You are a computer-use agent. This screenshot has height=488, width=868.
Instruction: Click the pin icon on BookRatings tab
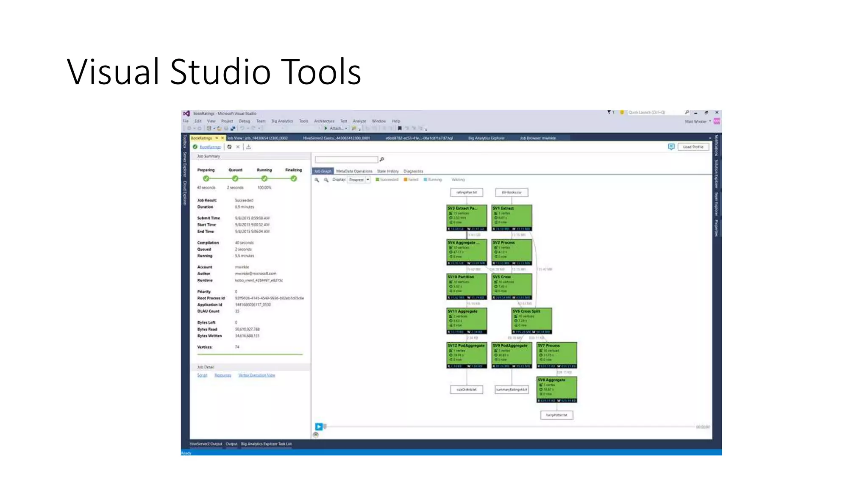(217, 138)
